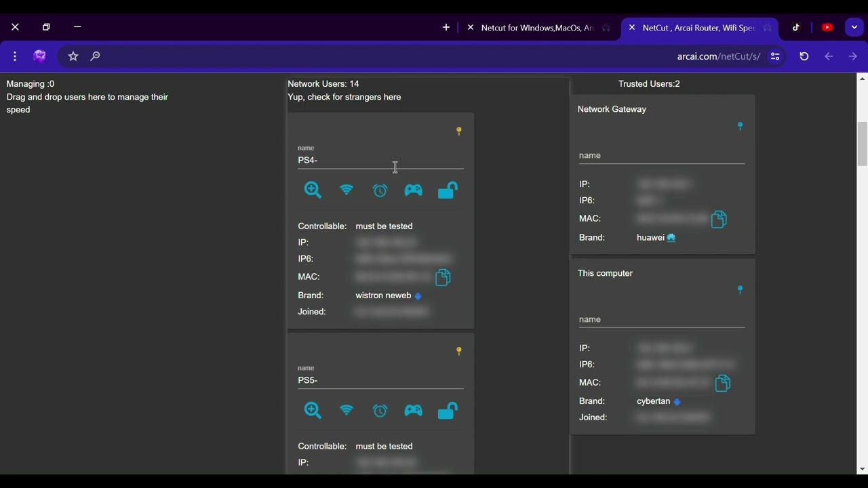
Task: Bookmark this page with the star icon
Action: click(73, 56)
